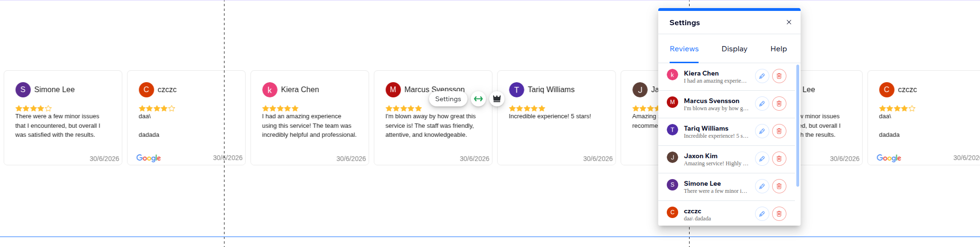Delete the Jaxon Kim review
Viewport: 980px width, 247px height.
[x=779, y=159]
